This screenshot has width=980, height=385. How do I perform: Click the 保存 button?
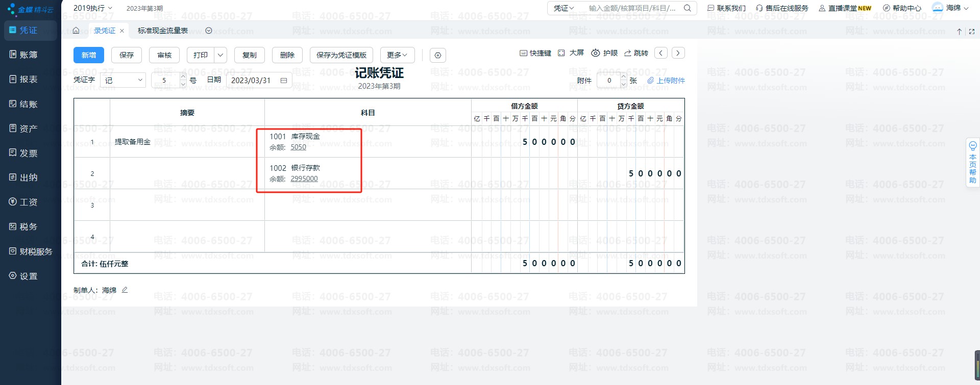127,55
